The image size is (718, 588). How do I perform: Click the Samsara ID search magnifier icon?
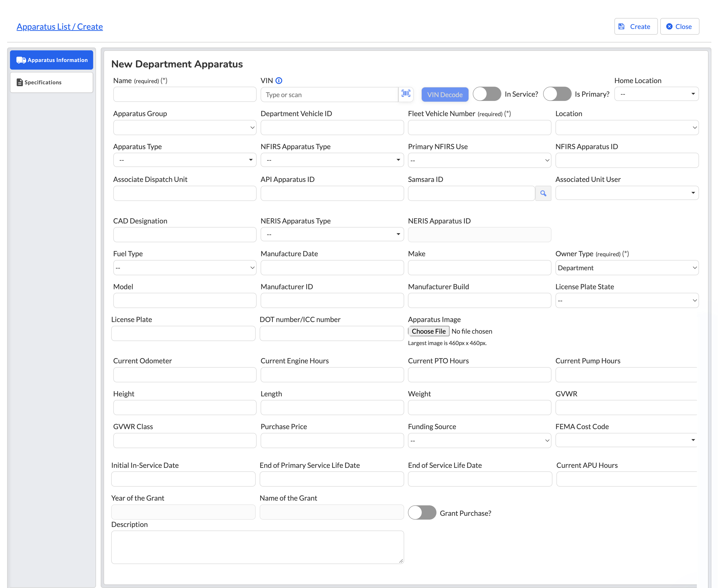coord(543,193)
